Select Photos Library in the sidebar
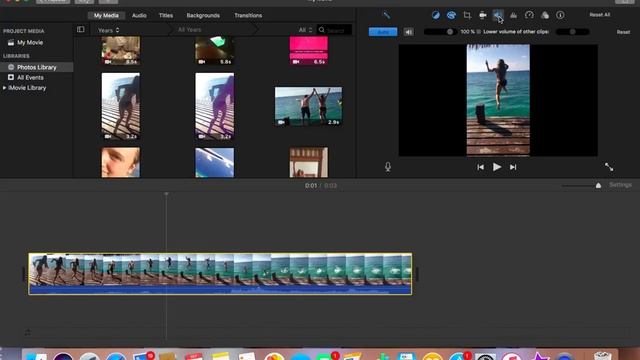Viewport: 640px width, 360px height. tap(36, 67)
